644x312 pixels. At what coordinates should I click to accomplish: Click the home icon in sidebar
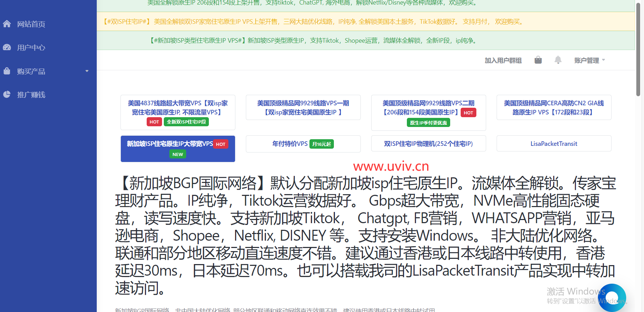point(7,24)
